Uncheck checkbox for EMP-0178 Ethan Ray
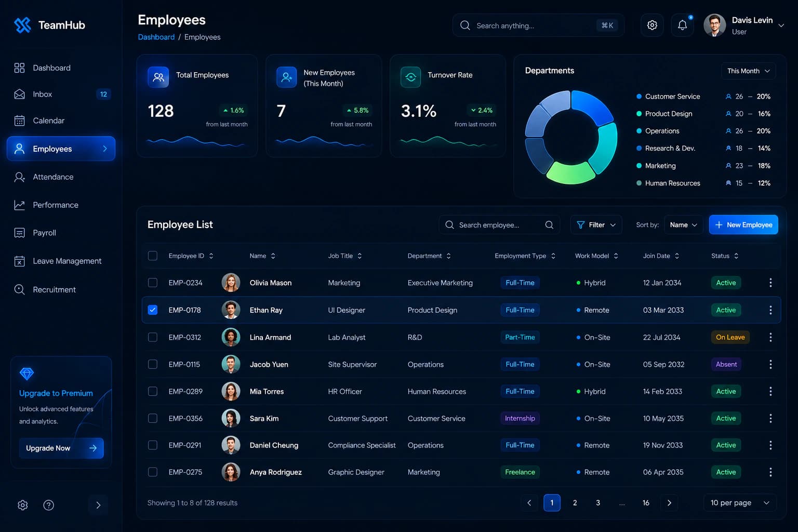Image resolution: width=798 pixels, height=532 pixels. click(x=153, y=310)
